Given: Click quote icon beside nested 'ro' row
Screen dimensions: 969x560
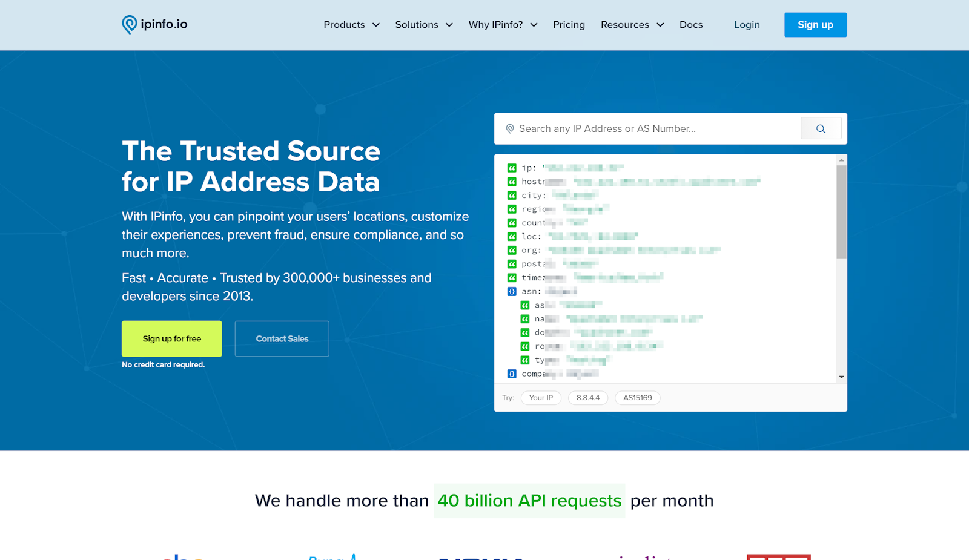Looking at the screenshot, I should click(525, 346).
